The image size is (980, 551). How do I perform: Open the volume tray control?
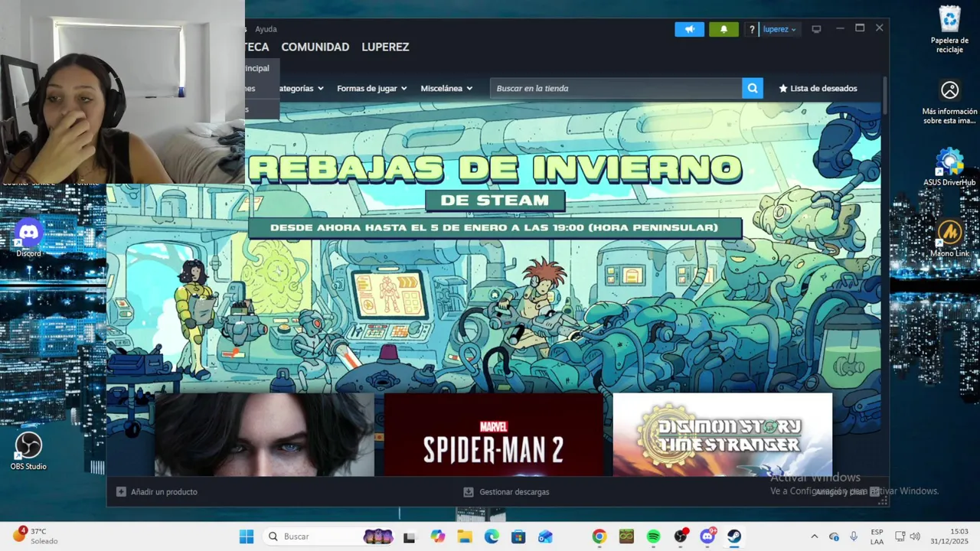point(915,536)
